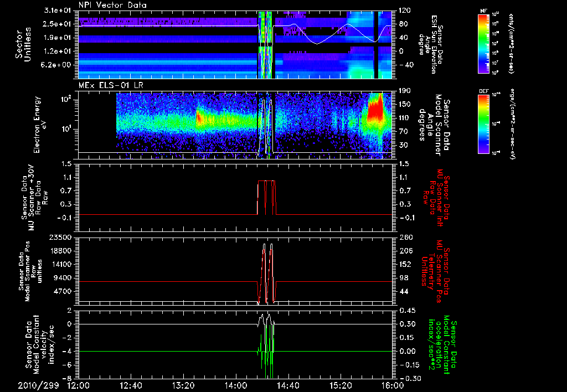
Task: Click the 110 degree Scanner Angle tick
Action: [405, 118]
